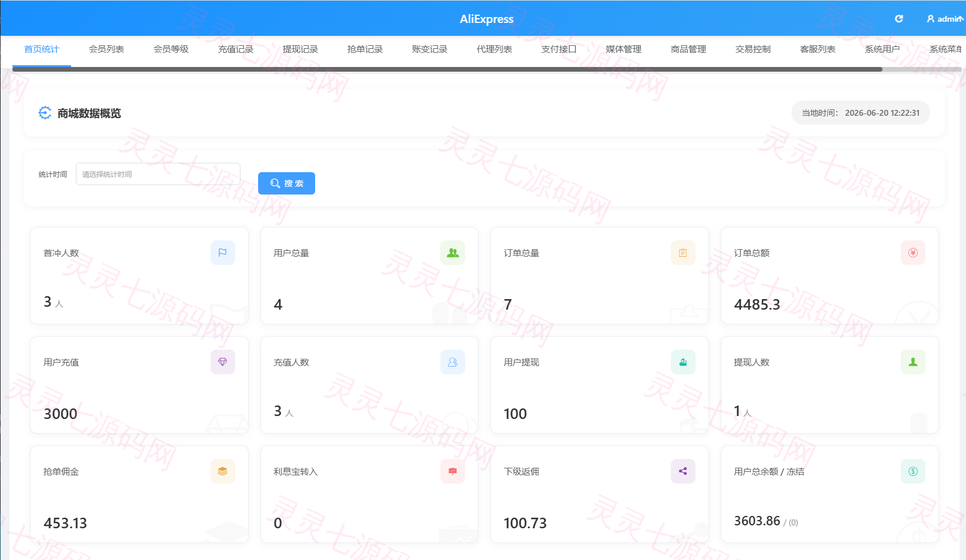The image size is (966, 560).
Task: Open the 客服列表 tab
Action: coord(818,49)
